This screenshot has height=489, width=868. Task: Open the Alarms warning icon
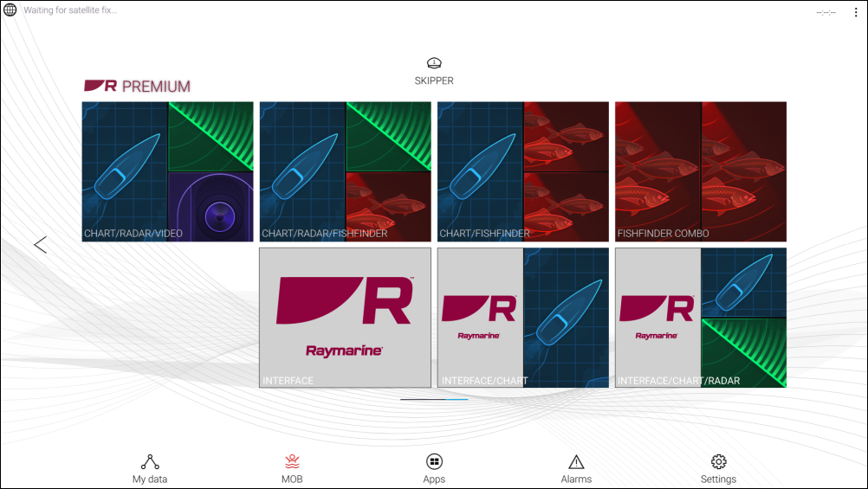(x=576, y=462)
